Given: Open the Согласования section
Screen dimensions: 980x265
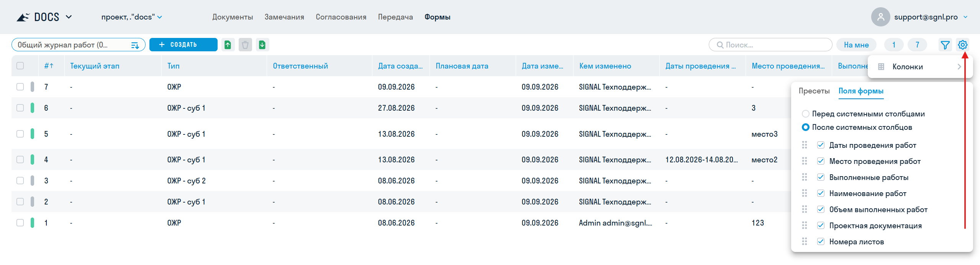Looking at the screenshot, I should coord(341,17).
